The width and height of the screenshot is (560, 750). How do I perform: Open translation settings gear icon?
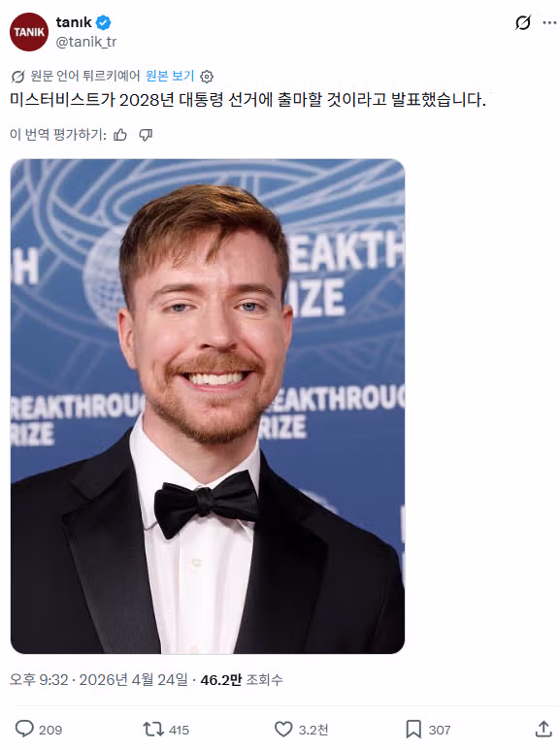(x=207, y=76)
